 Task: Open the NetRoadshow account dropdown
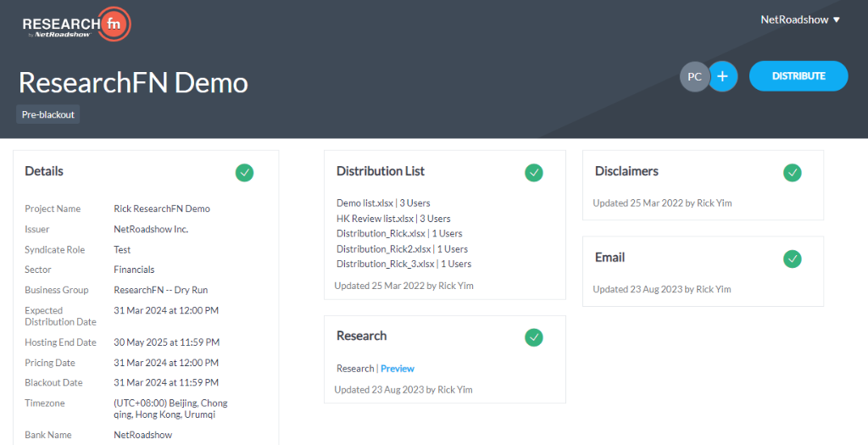[x=800, y=20]
